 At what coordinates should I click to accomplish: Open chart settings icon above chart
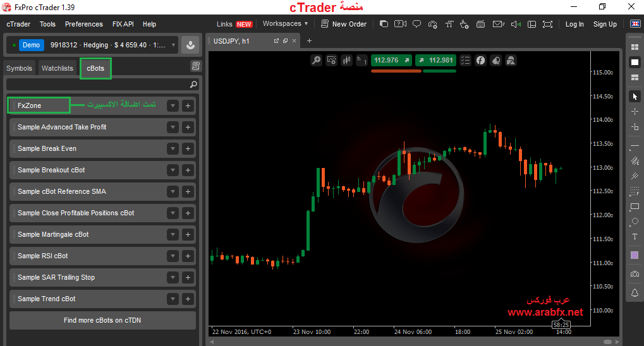(x=331, y=61)
